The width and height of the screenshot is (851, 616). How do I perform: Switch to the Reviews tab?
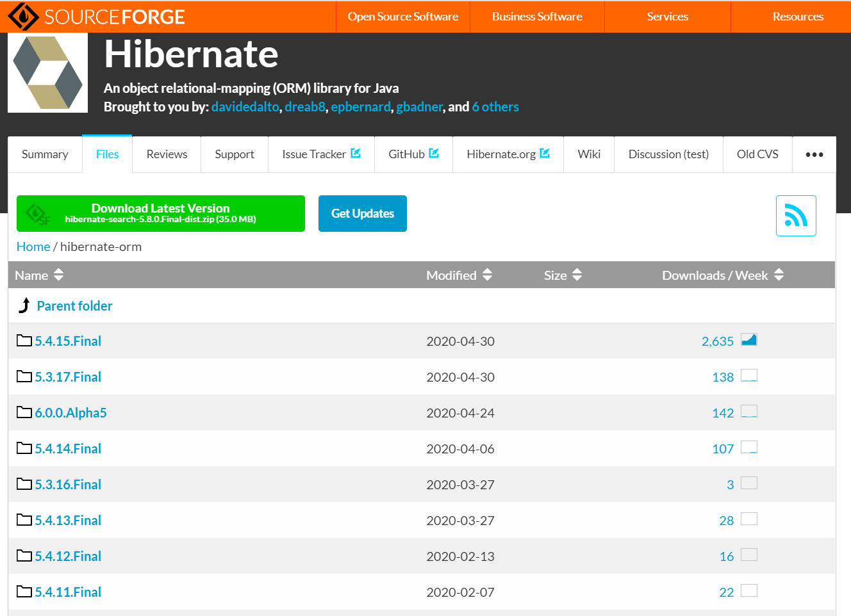[x=167, y=154]
